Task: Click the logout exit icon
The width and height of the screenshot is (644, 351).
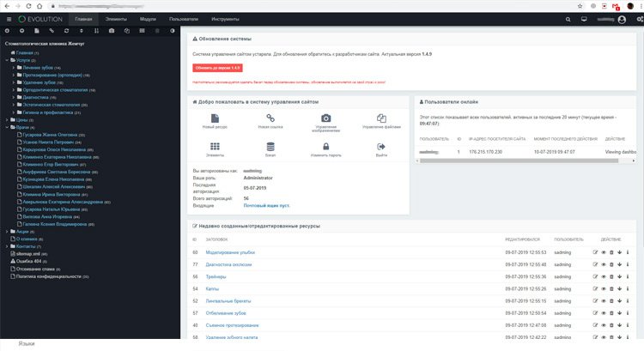Action: coord(381,147)
